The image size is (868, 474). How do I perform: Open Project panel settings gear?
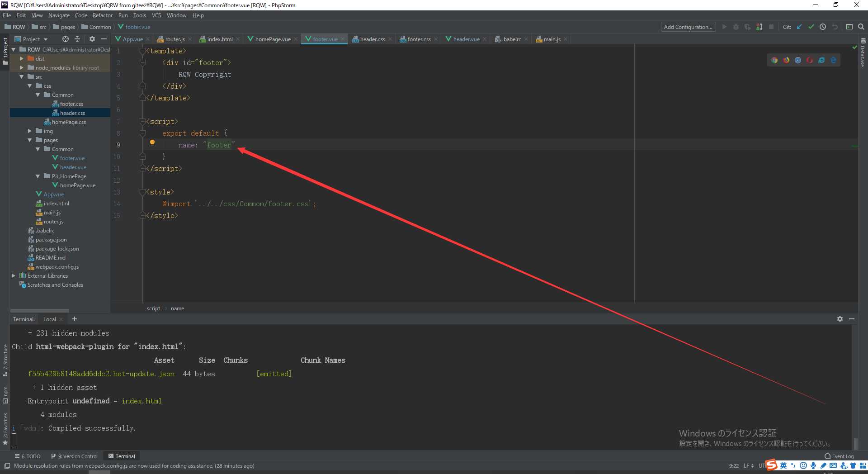[92, 39]
